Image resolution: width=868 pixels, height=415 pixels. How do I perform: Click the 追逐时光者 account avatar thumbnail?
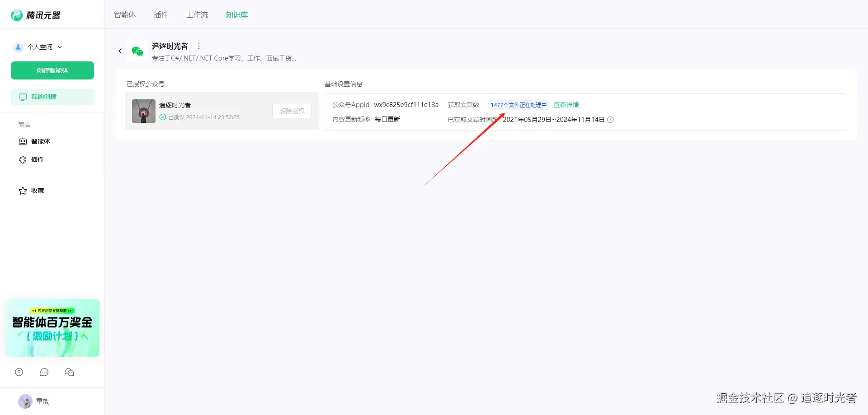(x=144, y=111)
